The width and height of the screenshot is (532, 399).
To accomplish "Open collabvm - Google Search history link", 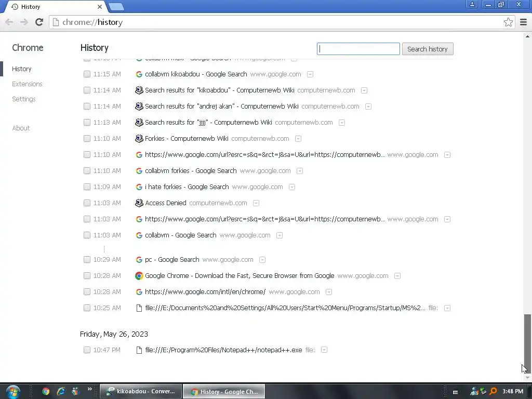I will 180,235.
